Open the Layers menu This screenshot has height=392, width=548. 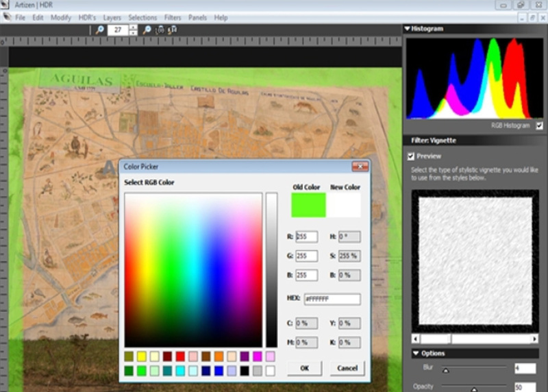coord(112,18)
